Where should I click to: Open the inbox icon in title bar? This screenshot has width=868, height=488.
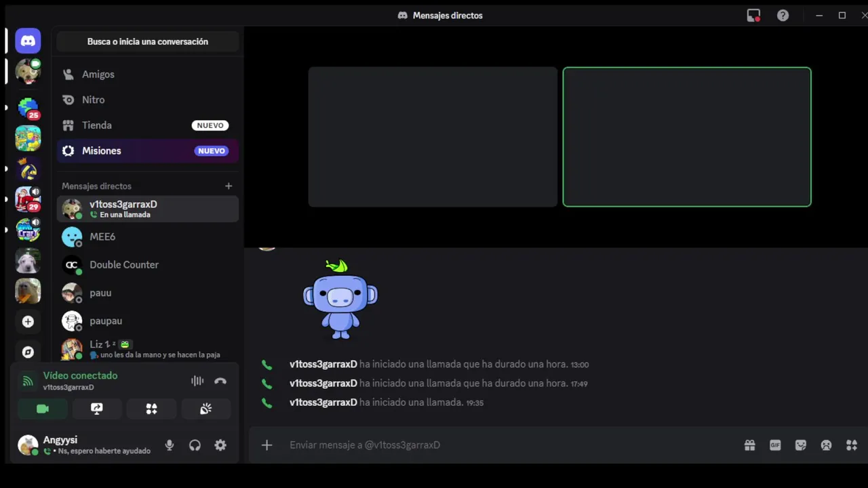tap(753, 15)
